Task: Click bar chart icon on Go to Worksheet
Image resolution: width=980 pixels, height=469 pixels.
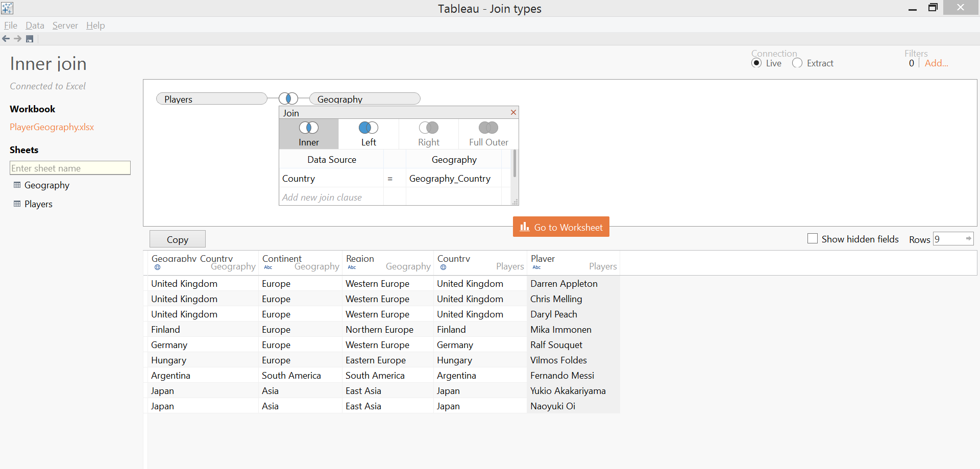Action: [x=525, y=227]
